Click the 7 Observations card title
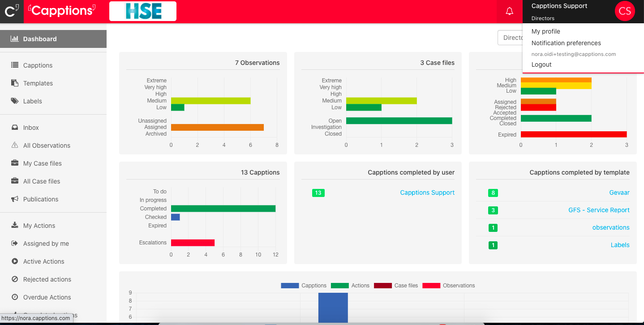The width and height of the screenshot is (644, 325). [258, 63]
